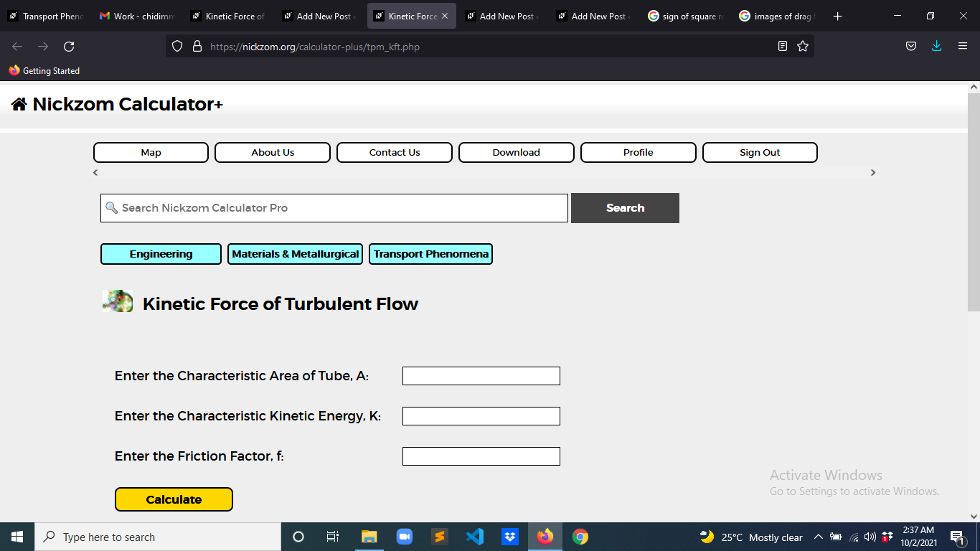Select the Transport Phenomena breadcrumb button
The height and width of the screenshot is (551, 980).
click(430, 254)
